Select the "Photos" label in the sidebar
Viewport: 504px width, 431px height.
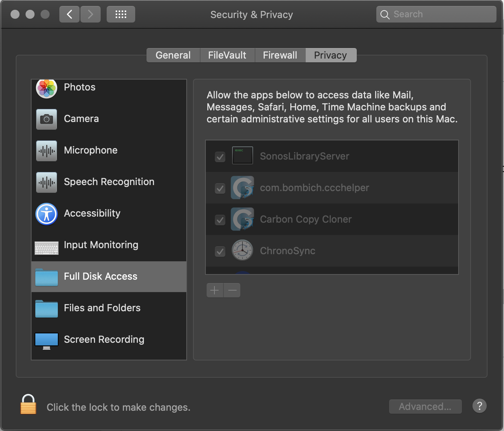[80, 87]
